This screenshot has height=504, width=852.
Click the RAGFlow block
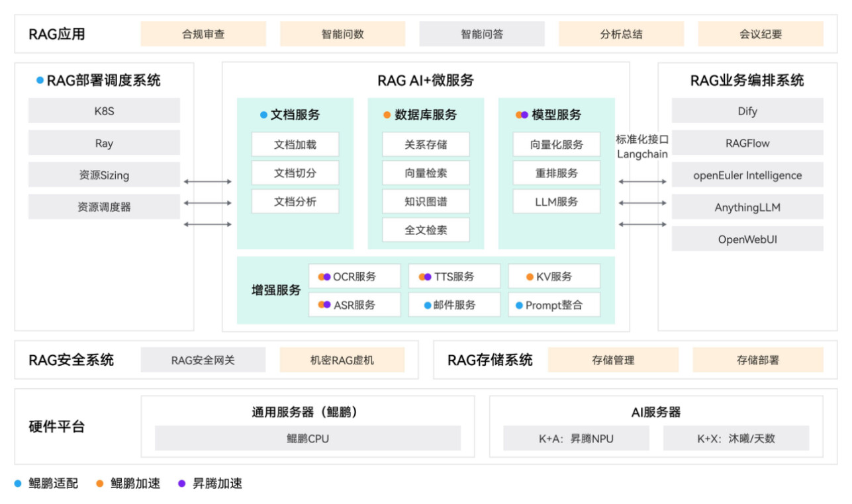[747, 143]
